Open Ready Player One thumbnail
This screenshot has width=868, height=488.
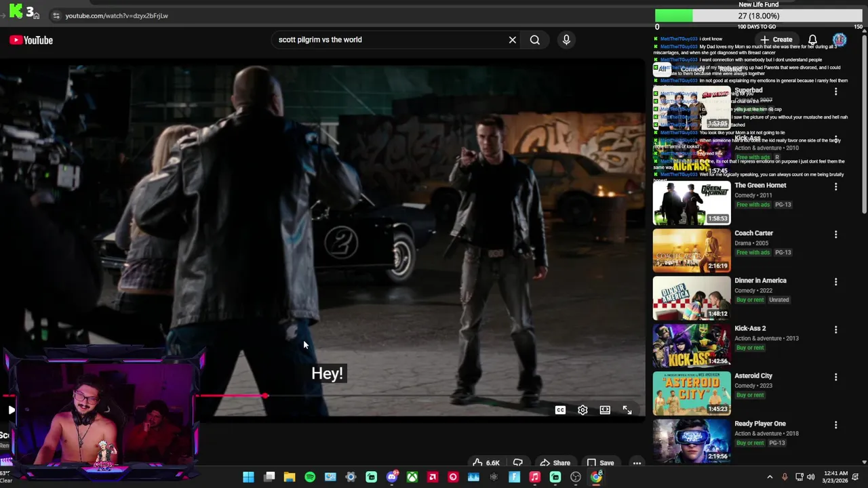click(692, 441)
